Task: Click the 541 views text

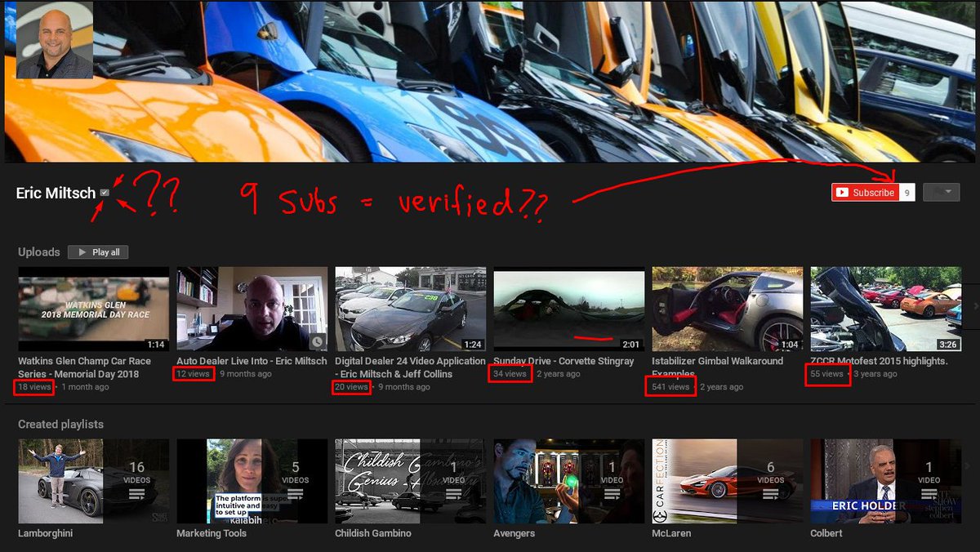Action: coord(671,387)
